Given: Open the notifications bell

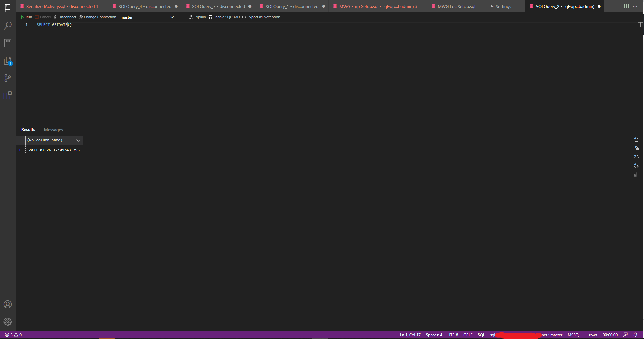Looking at the screenshot, I should tap(635, 335).
